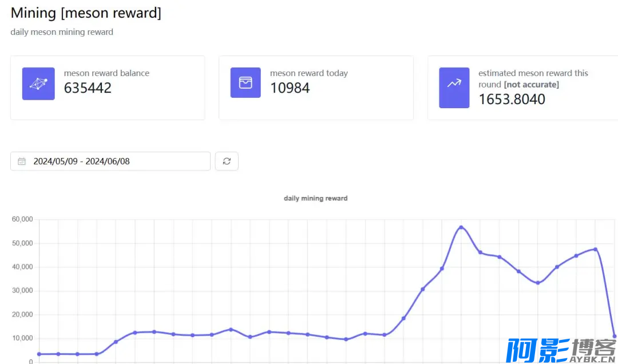
Task: Click the calendar icon in the date picker
Action: coord(22,161)
